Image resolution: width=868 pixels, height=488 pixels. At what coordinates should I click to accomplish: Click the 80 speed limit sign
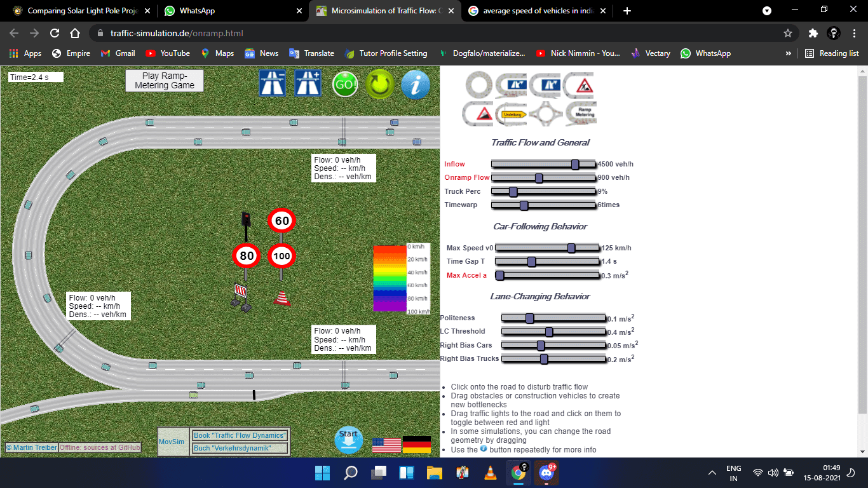[247, 256]
